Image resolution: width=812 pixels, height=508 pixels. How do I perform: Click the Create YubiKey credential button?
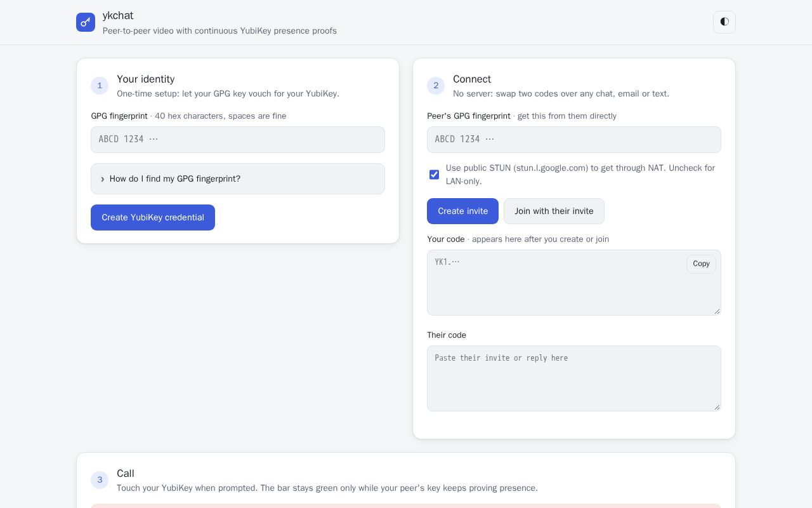tap(153, 217)
